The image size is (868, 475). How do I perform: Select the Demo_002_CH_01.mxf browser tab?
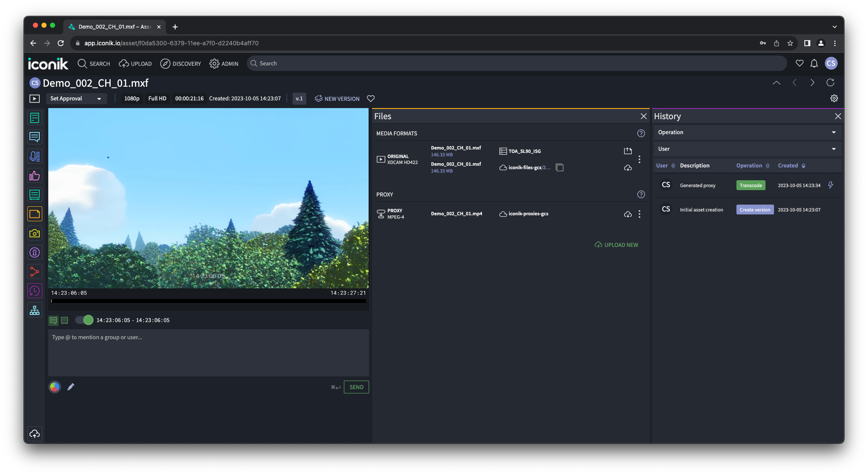tap(114, 26)
